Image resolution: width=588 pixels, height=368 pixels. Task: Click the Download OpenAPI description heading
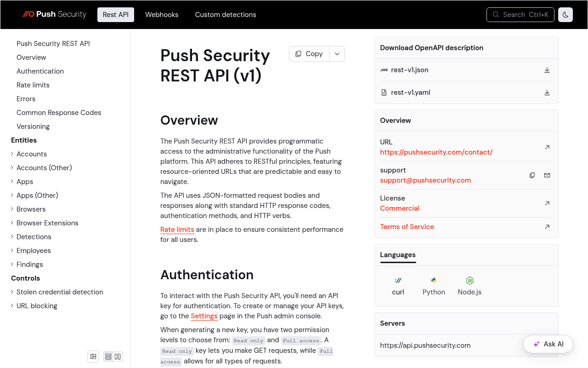tap(431, 48)
